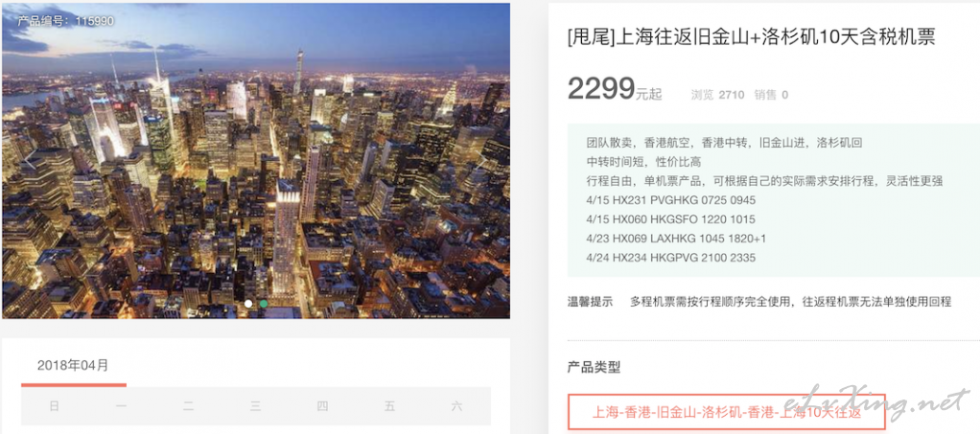Click the 三 weekday column header
The height and width of the screenshot is (434, 980).
[256, 406]
